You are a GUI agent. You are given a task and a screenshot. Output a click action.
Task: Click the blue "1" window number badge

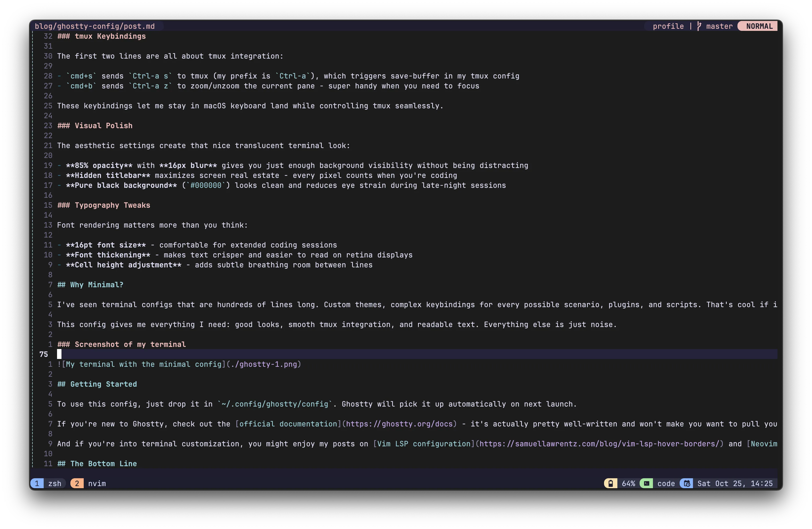click(37, 483)
